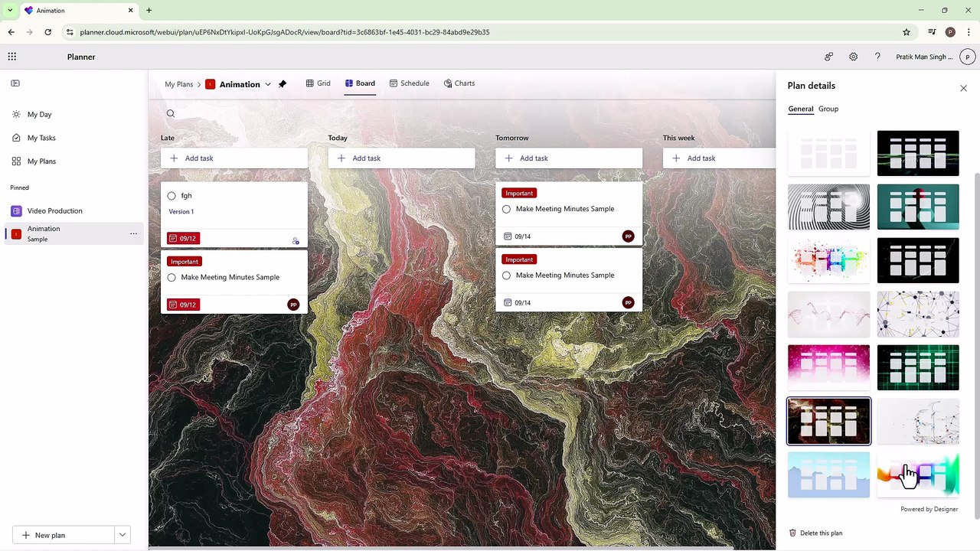The width and height of the screenshot is (980, 551).
Task: Click the Animation plan red icon in breadcrumb
Action: click(210, 84)
